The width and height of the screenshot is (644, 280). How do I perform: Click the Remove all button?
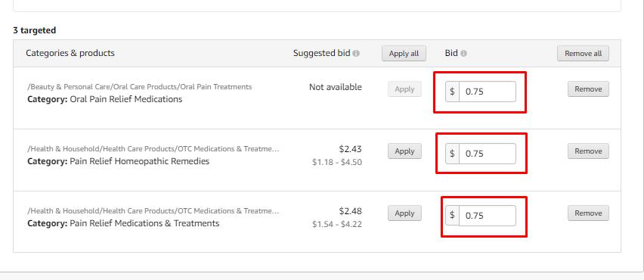pos(583,54)
